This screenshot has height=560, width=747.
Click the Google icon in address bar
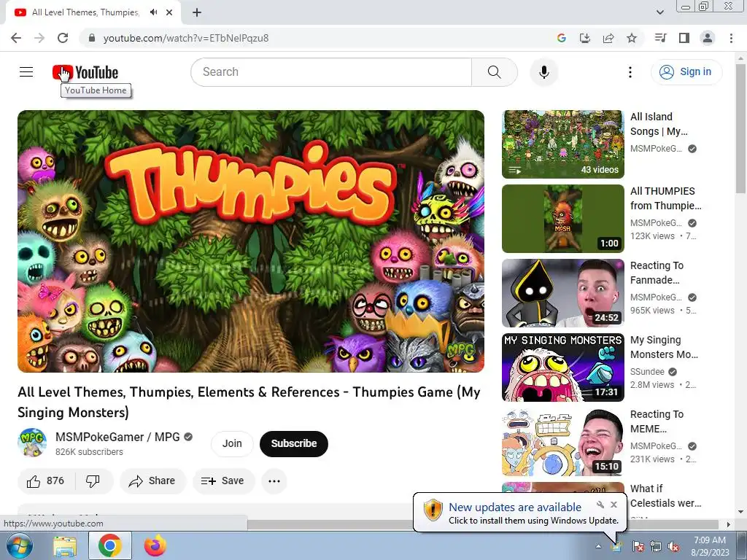[x=561, y=38]
